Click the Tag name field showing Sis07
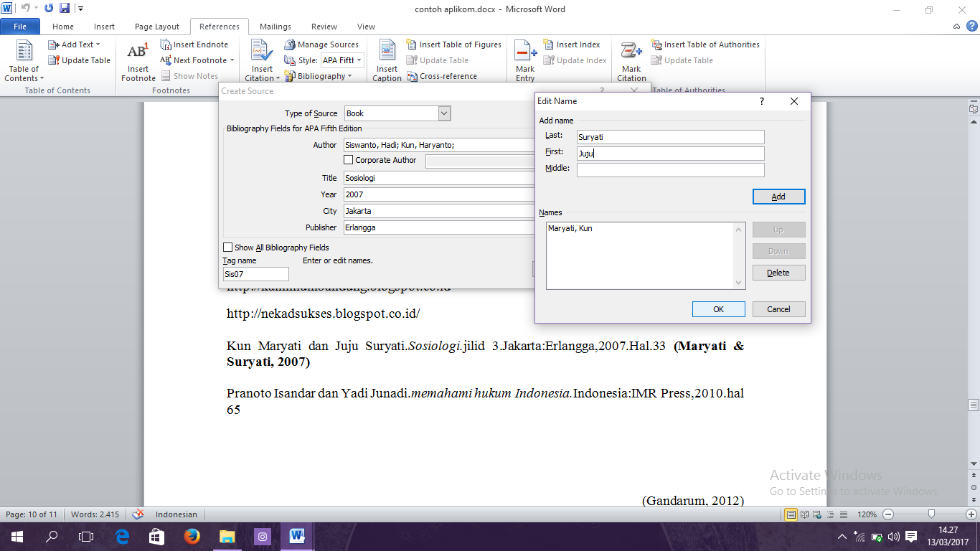This screenshot has height=551, width=980. click(x=255, y=273)
